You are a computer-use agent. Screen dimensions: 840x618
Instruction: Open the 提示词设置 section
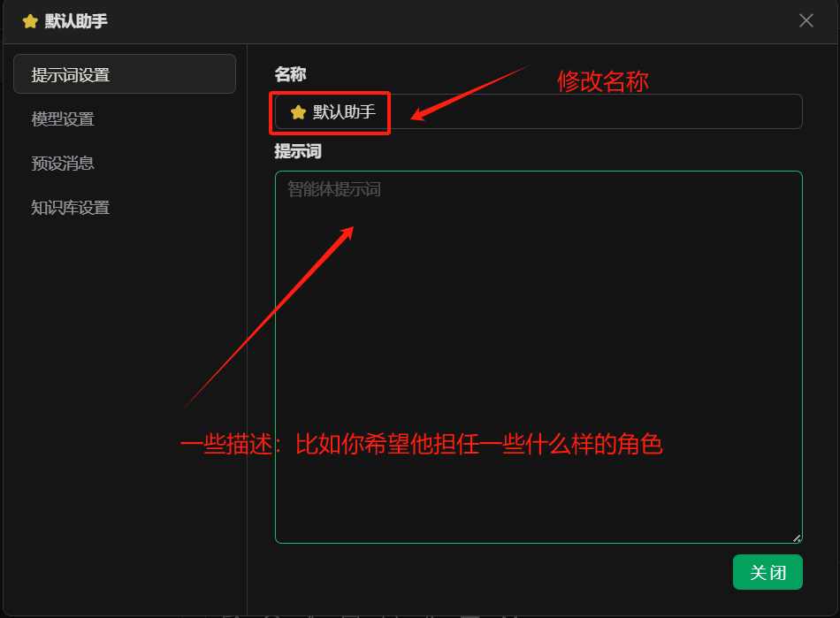point(124,74)
